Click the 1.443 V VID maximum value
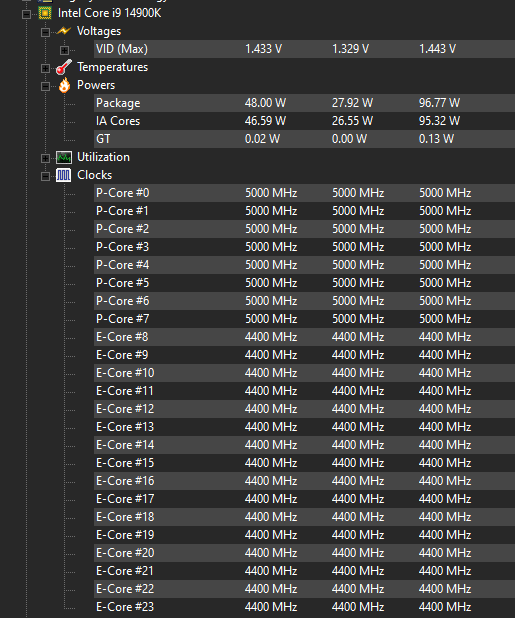The height and width of the screenshot is (618, 515). point(437,49)
